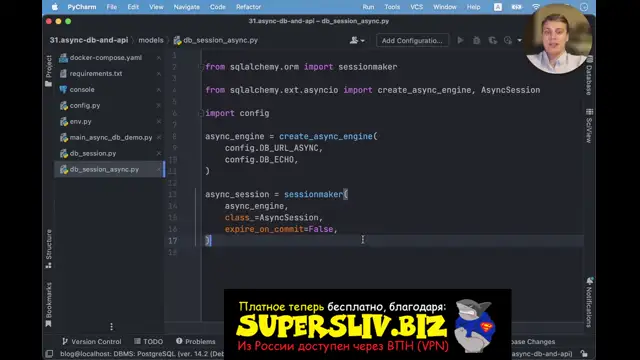The width and height of the screenshot is (640, 360).
Task: Toggle the Project tool window
Action: [49, 71]
